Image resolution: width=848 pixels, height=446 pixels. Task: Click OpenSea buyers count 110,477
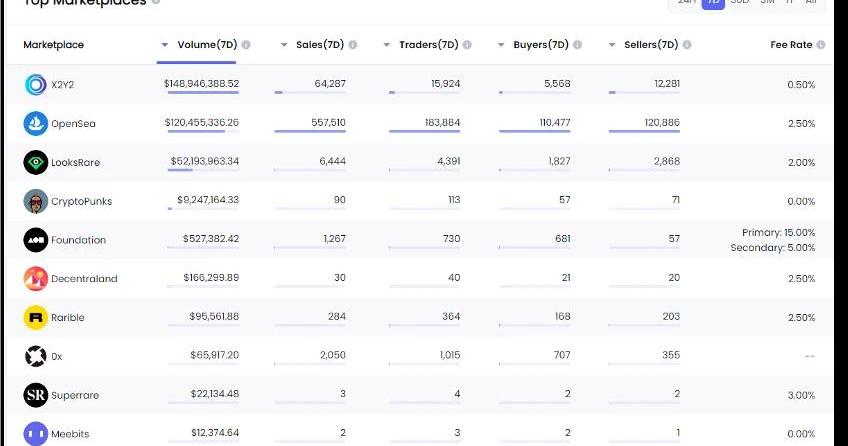[x=555, y=123]
